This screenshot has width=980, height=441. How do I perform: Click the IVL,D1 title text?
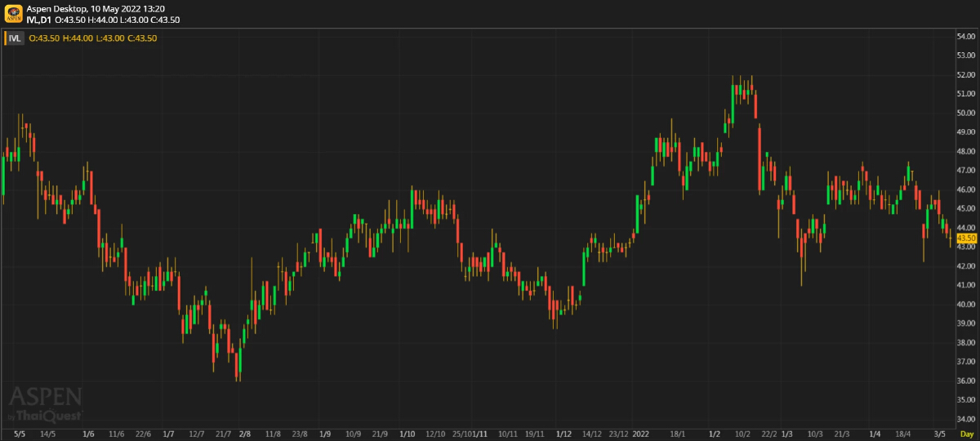38,20
